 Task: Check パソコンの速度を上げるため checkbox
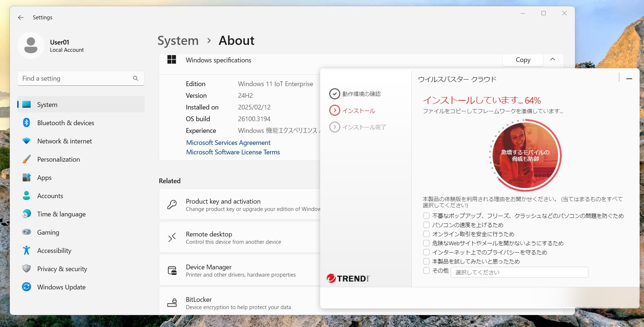click(426, 225)
